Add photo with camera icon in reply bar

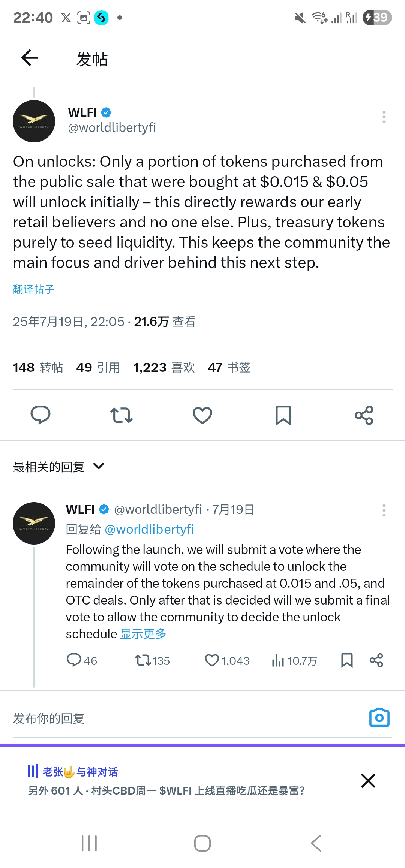coord(379,718)
